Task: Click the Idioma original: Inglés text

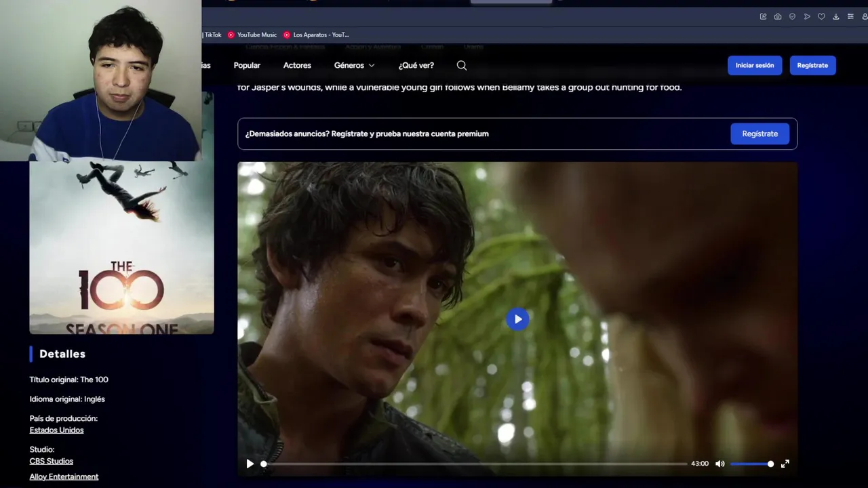Action: point(67,399)
